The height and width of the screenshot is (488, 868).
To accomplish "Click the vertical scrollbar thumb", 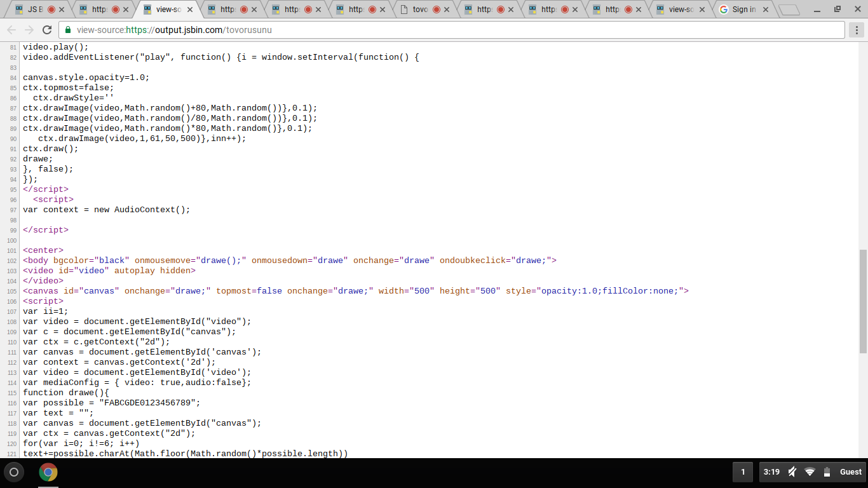I will 863,301.
